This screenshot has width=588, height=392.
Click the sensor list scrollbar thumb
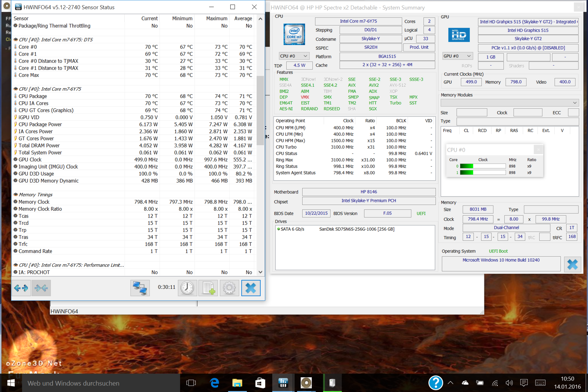tap(260, 110)
